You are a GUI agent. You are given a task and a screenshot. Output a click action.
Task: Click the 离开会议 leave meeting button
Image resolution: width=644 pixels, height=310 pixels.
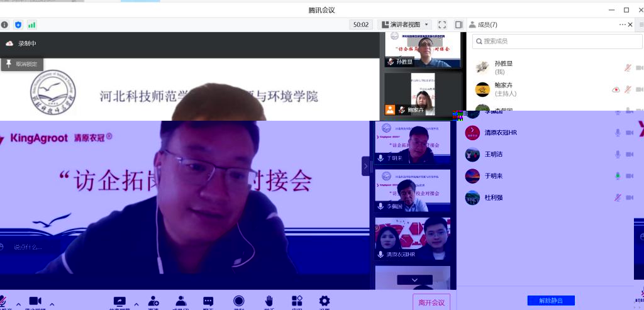[431, 302]
